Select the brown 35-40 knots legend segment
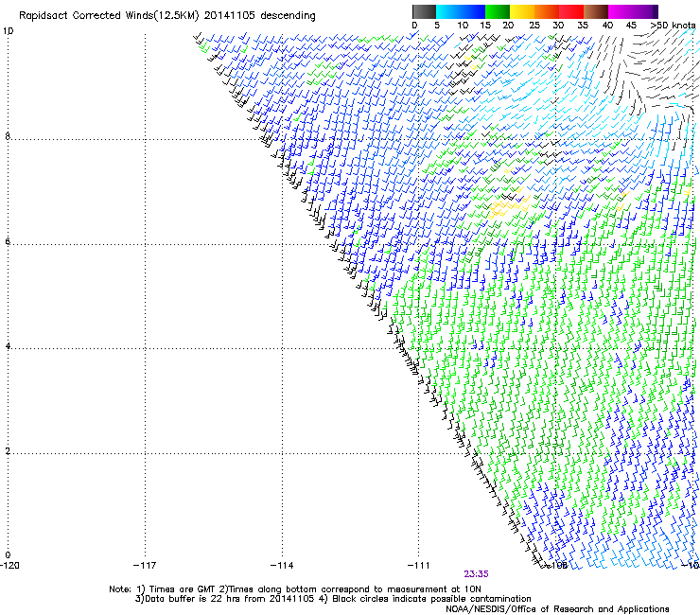This screenshot has height=615, width=700. 596,11
